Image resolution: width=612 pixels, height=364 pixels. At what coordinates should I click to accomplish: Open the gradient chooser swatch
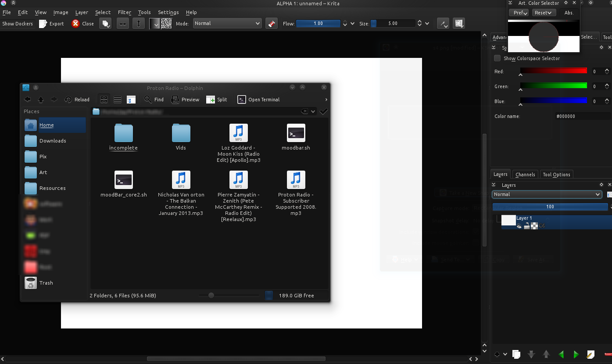pyautogui.click(x=155, y=24)
